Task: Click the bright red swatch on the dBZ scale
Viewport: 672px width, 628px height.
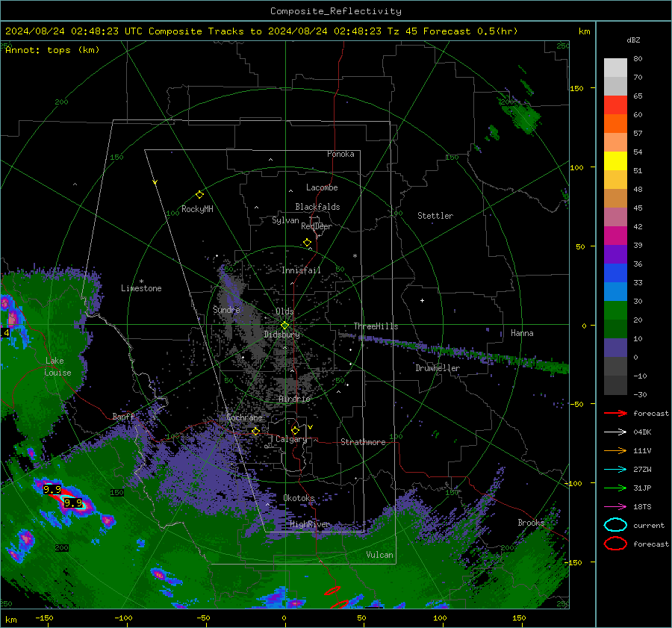Action: coord(615,105)
